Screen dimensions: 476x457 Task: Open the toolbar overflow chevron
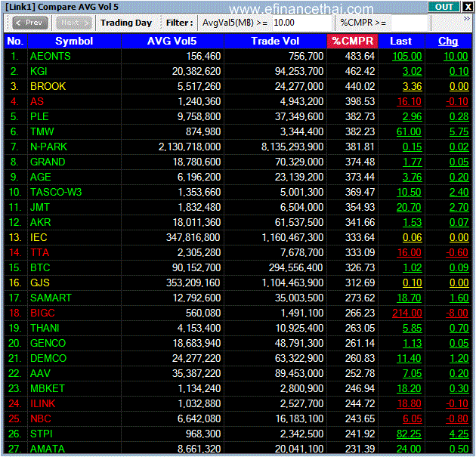click(x=467, y=19)
